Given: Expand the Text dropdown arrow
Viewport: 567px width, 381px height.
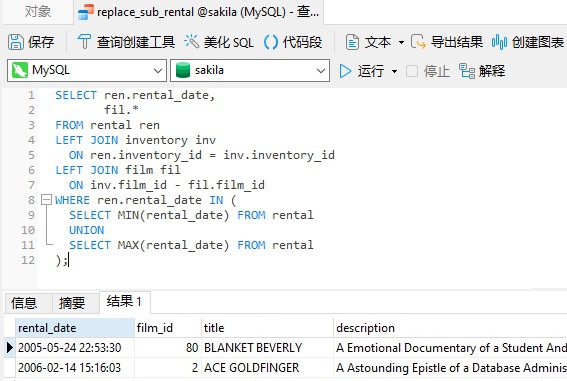Looking at the screenshot, I should point(401,42).
